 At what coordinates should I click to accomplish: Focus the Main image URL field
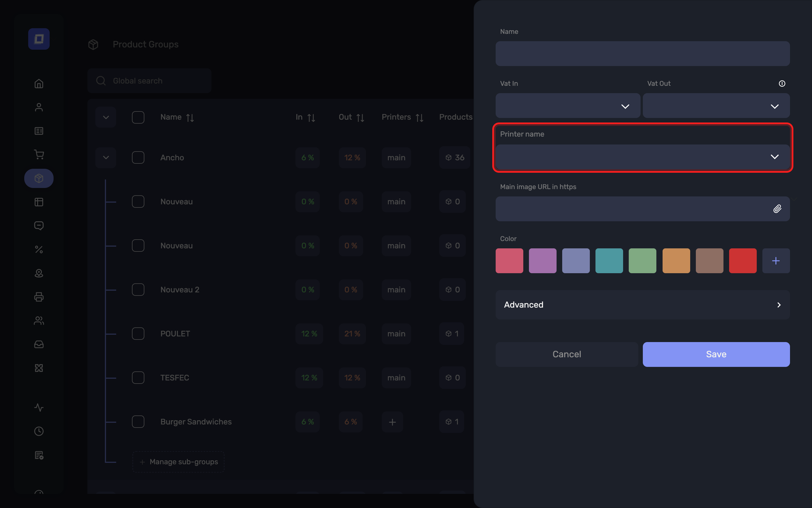(x=643, y=209)
